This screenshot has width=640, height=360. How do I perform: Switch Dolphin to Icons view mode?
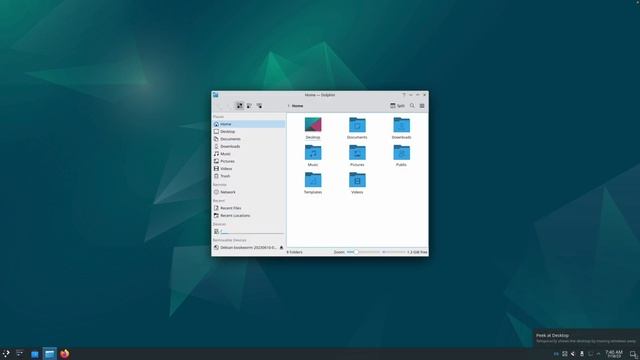pos(240,106)
